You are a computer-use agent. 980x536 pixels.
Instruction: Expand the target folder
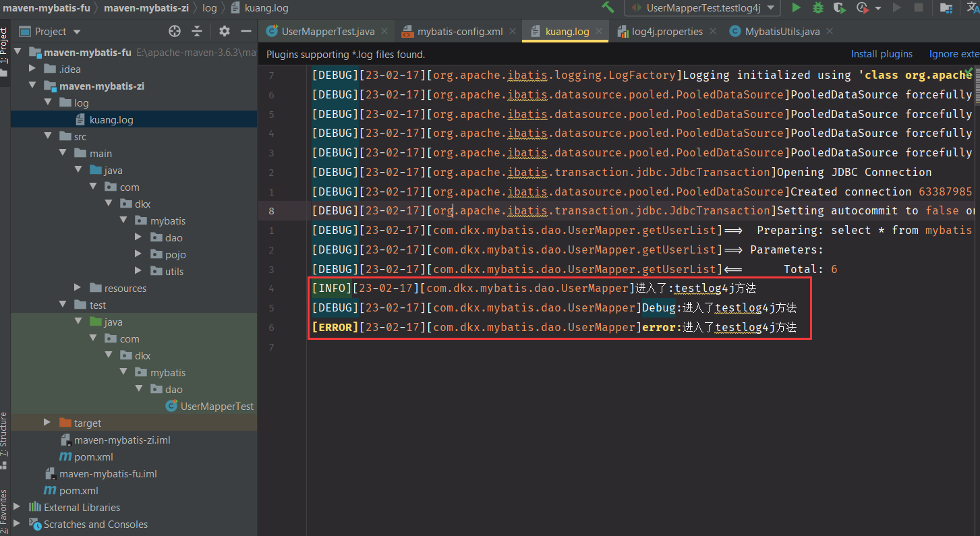47,423
